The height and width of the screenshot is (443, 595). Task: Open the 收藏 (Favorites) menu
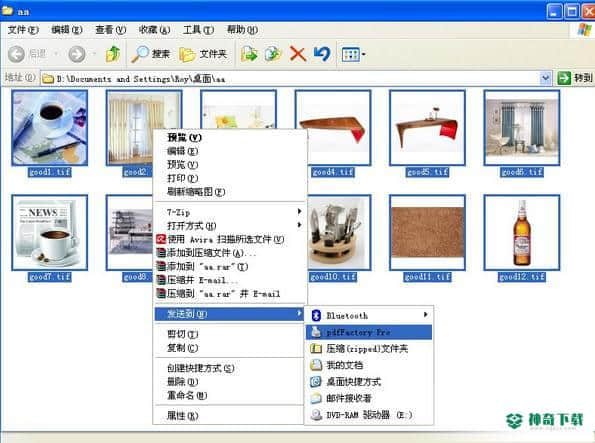(154, 30)
